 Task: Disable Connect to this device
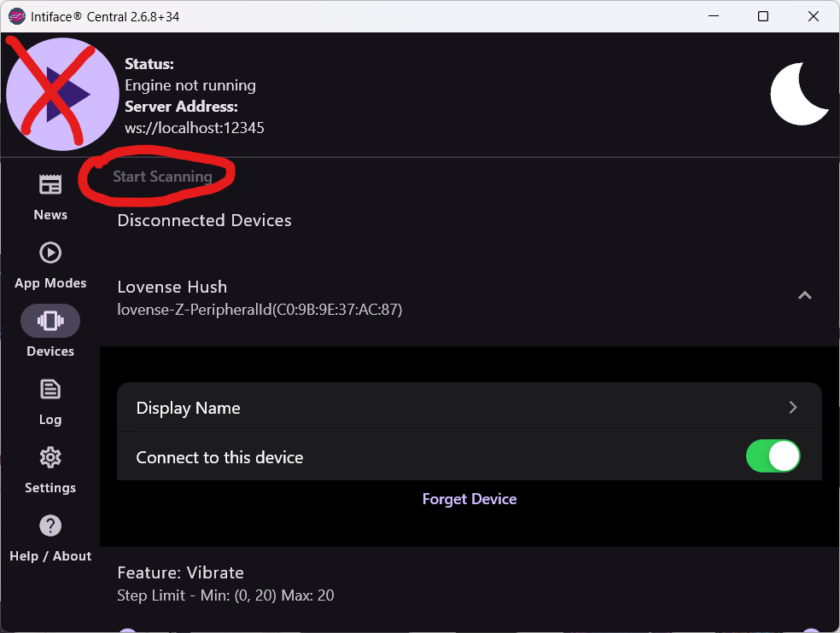pos(773,456)
